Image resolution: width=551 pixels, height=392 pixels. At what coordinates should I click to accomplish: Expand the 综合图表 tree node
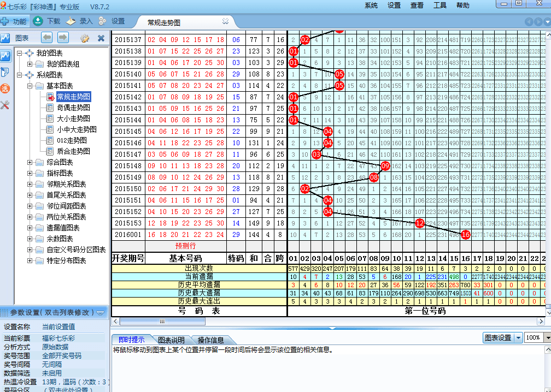pos(30,162)
